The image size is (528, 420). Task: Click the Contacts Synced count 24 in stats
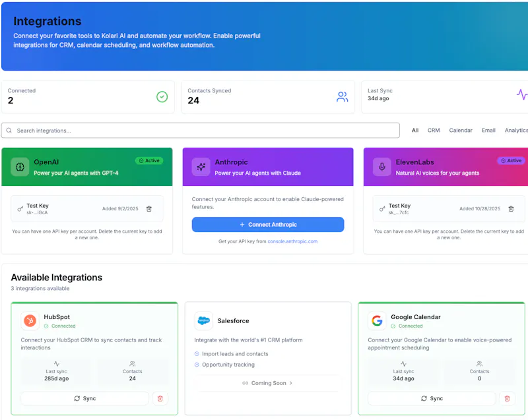pyautogui.click(x=193, y=100)
